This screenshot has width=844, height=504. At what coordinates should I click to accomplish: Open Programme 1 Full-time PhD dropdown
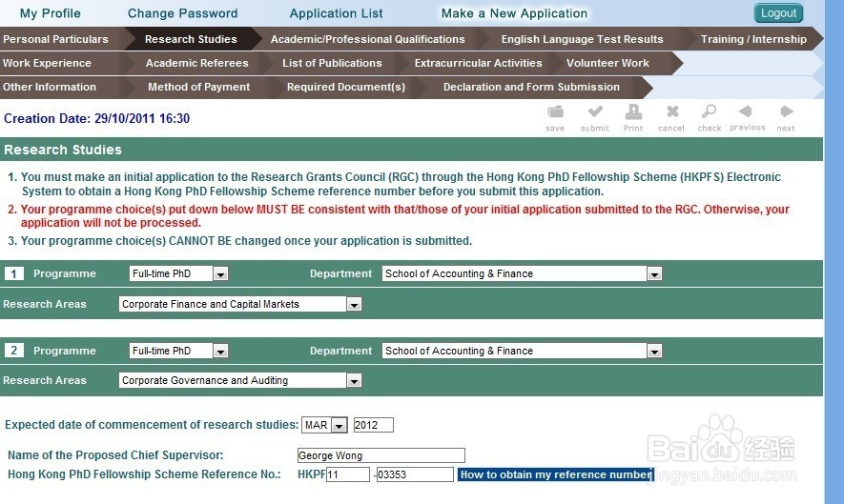coord(178,273)
